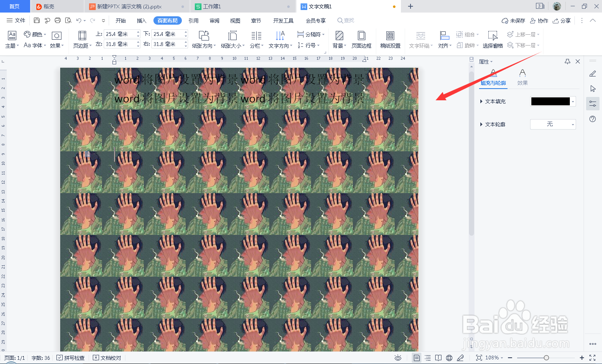602x364 pixels.
Task: Click the Share (分享) button
Action: [561, 20]
